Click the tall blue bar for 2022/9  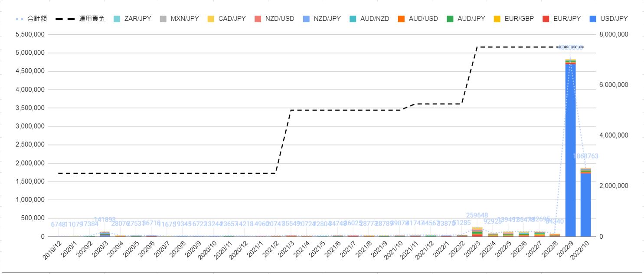(x=570, y=152)
